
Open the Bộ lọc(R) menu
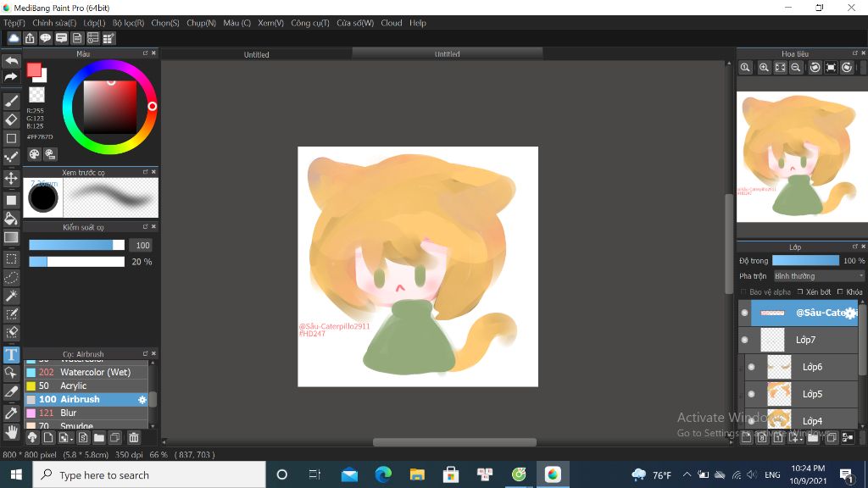click(x=129, y=23)
